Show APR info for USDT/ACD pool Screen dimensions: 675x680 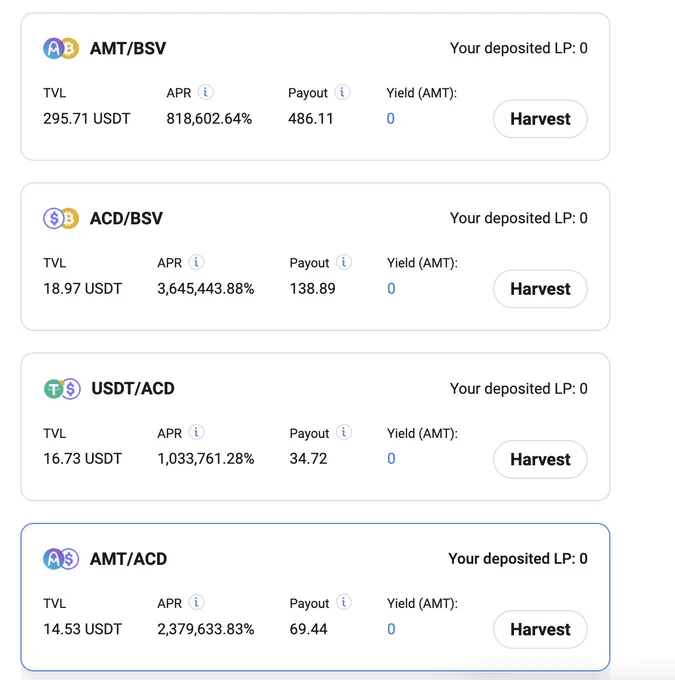(196, 432)
